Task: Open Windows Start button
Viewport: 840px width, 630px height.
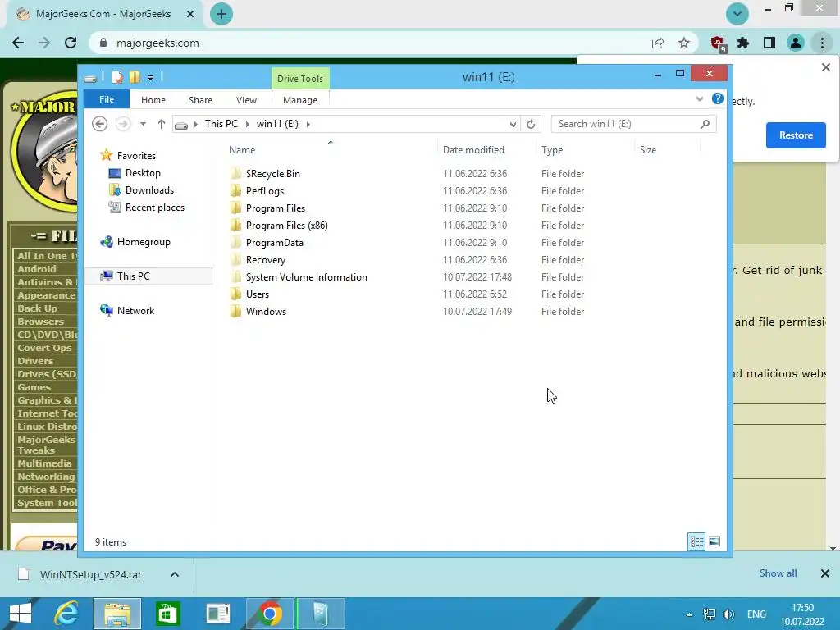Action: click(21, 614)
